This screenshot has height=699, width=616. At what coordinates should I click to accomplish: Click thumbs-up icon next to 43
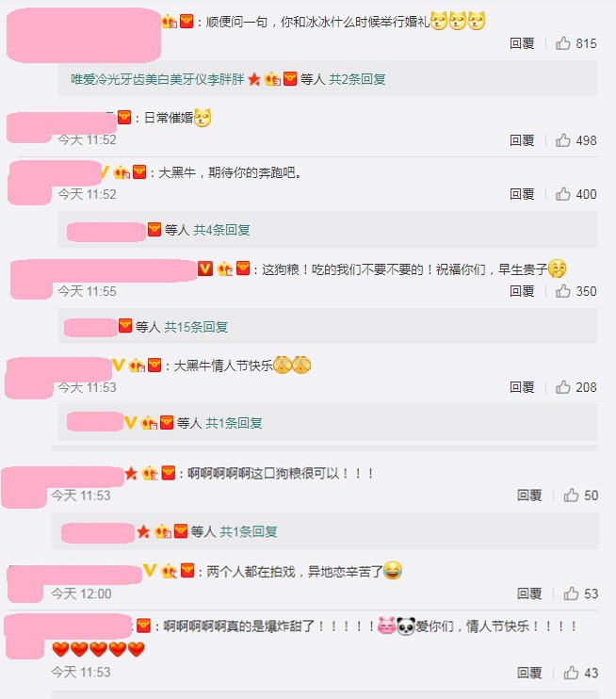[x=571, y=673]
